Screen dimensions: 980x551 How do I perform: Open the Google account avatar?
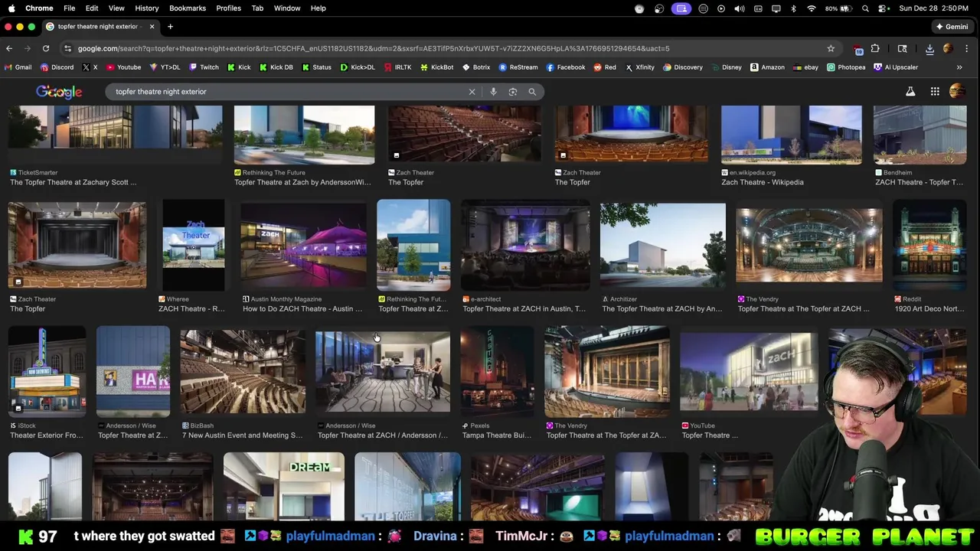coord(957,92)
